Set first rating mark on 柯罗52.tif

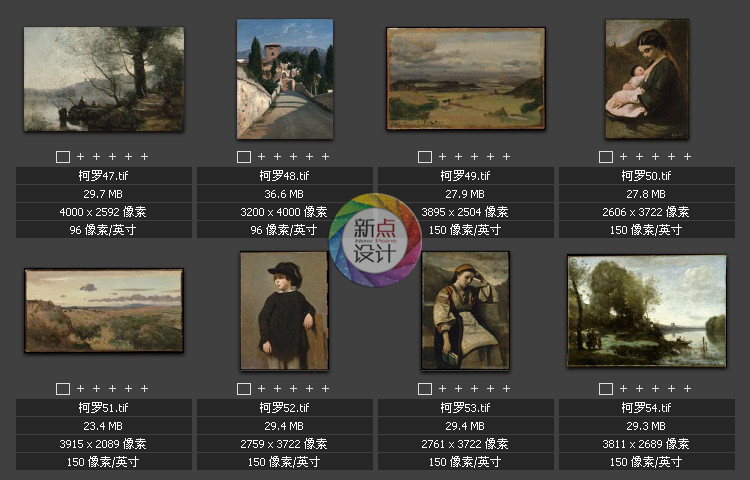(262, 388)
